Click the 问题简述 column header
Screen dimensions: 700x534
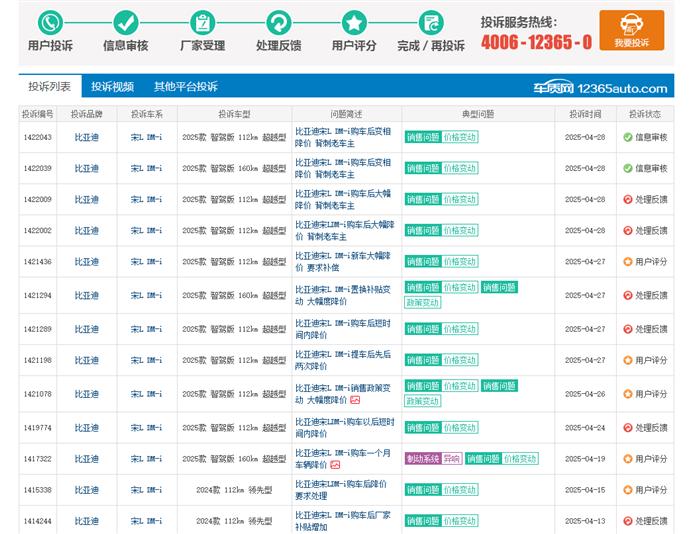pyautogui.click(x=346, y=114)
